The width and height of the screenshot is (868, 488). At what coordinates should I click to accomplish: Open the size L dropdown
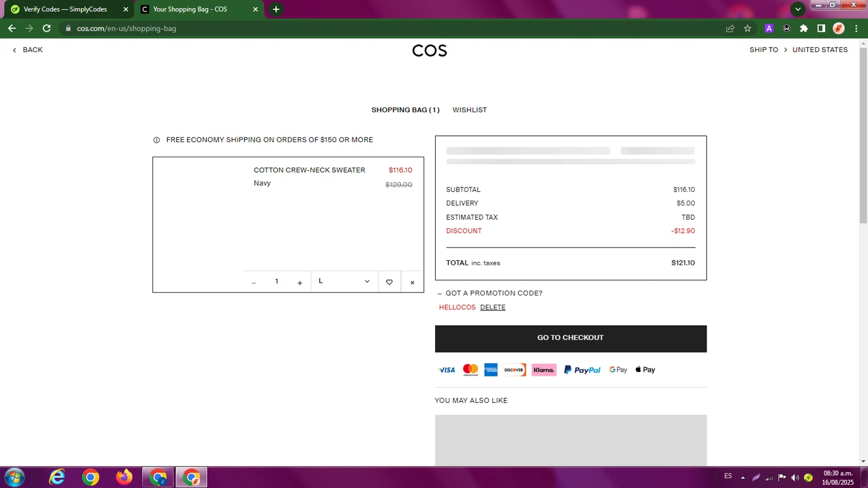pos(344,282)
